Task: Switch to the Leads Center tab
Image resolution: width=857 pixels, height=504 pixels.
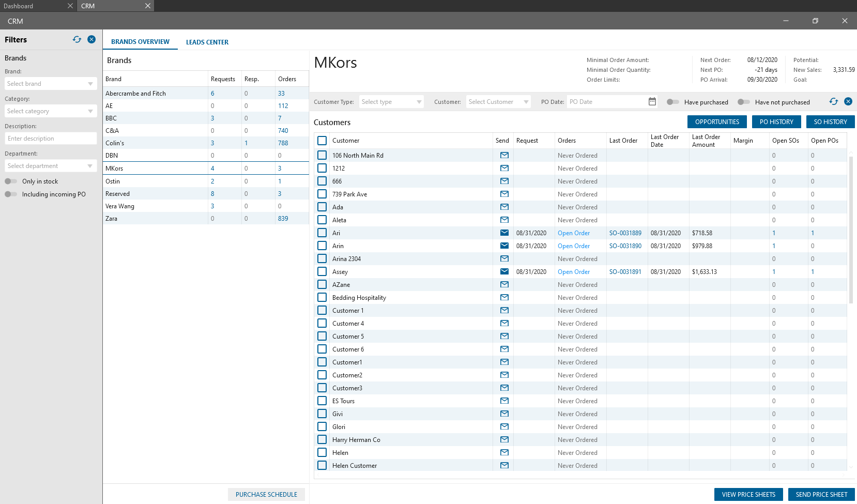Action: (x=207, y=42)
